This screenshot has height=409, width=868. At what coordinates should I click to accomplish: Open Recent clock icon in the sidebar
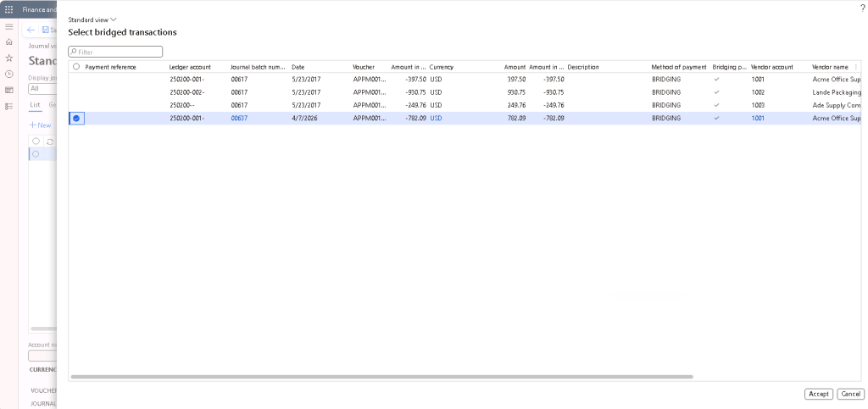[x=9, y=74]
